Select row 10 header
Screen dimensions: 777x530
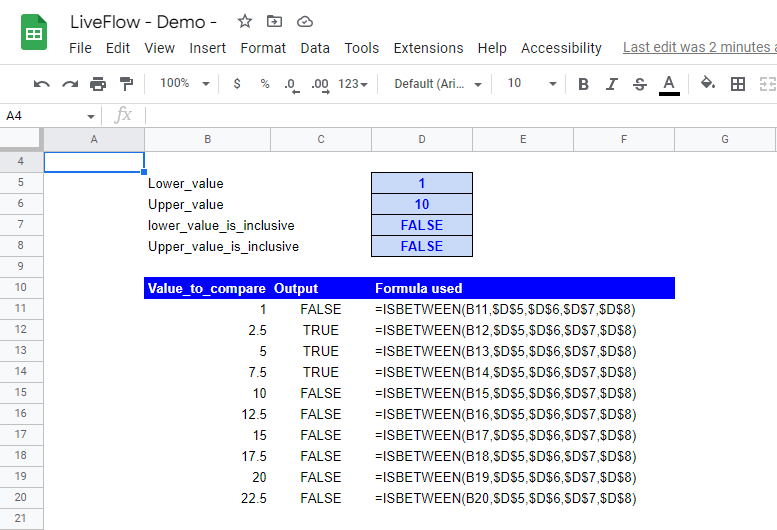coord(21,287)
